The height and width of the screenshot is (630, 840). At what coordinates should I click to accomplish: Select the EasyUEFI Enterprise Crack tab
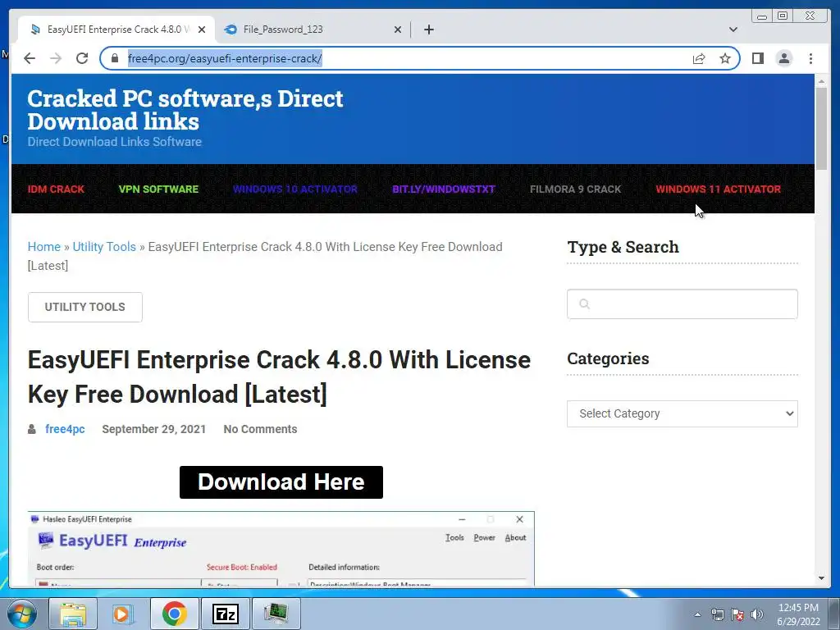[x=115, y=30]
